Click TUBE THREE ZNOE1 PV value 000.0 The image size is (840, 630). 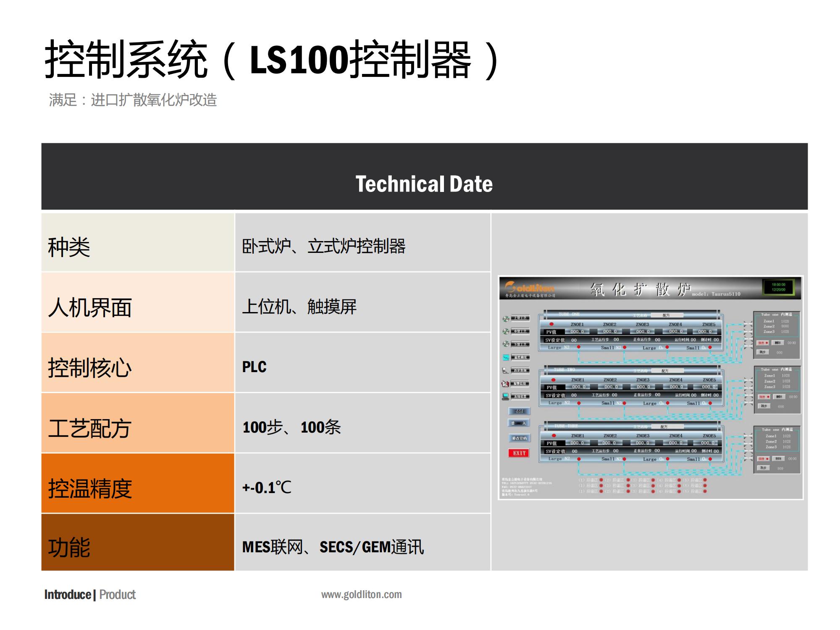577,443
